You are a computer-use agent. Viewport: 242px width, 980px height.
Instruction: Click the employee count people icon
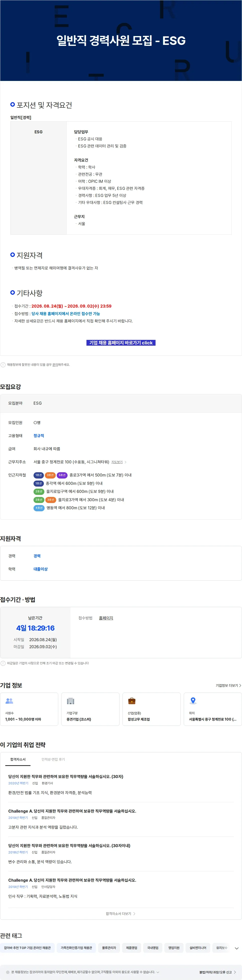tap(10, 701)
